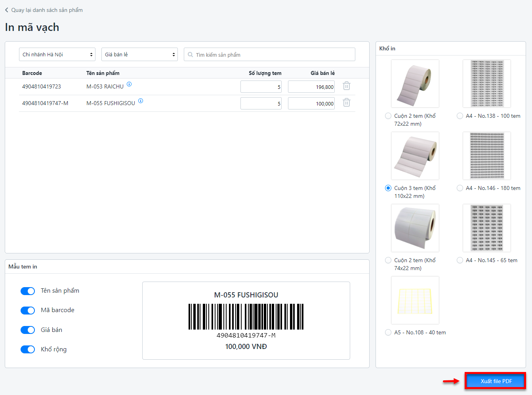Pick the A4 - No.146 - 180 tem option
The width and height of the screenshot is (532, 395).
[460, 188]
